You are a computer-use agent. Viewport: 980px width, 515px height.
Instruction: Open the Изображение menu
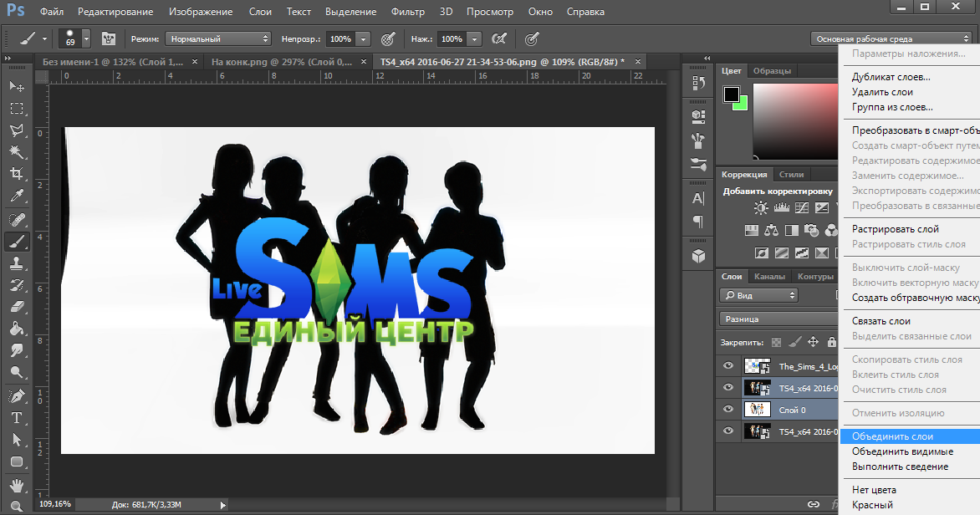tap(201, 12)
